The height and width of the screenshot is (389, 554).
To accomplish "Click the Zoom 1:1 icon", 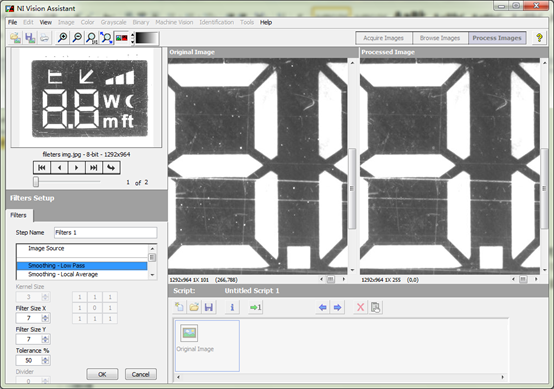I will tap(92, 38).
